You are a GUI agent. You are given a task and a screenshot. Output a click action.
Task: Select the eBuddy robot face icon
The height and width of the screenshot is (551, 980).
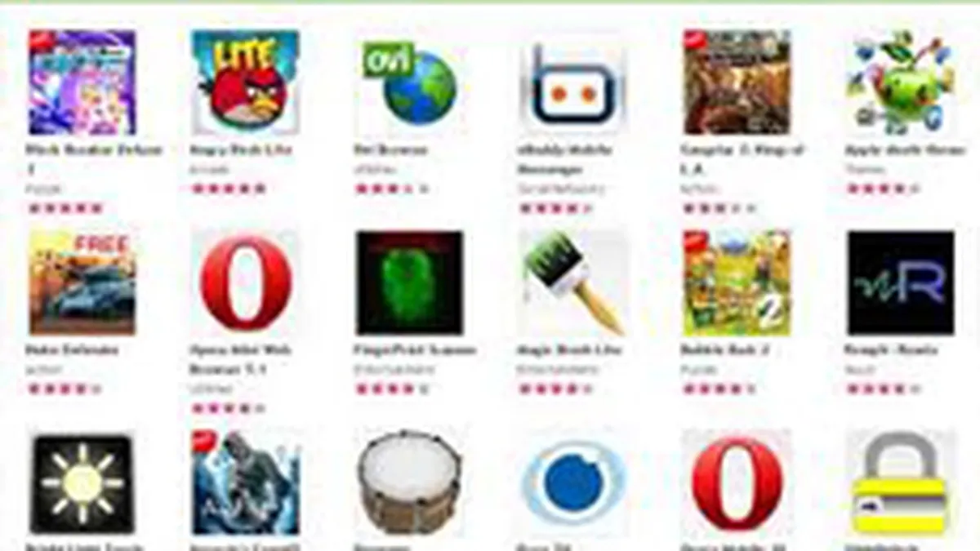coord(572,82)
